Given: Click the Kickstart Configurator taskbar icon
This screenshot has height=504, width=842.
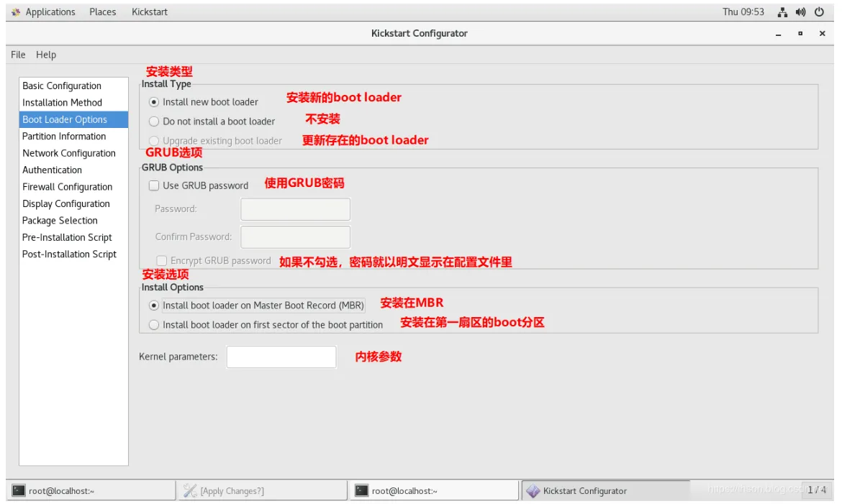Looking at the screenshot, I should click(x=533, y=490).
